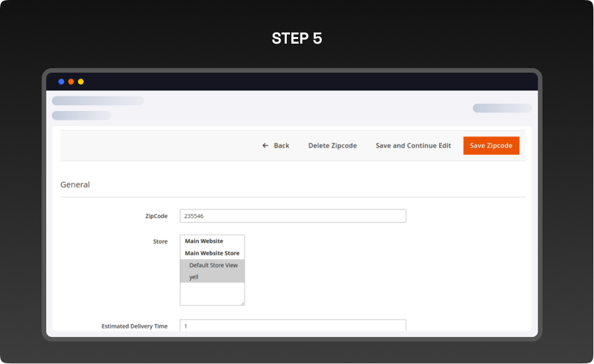Click the orange Save Zipcode button
The width and height of the screenshot is (594, 364).
click(491, 145)
